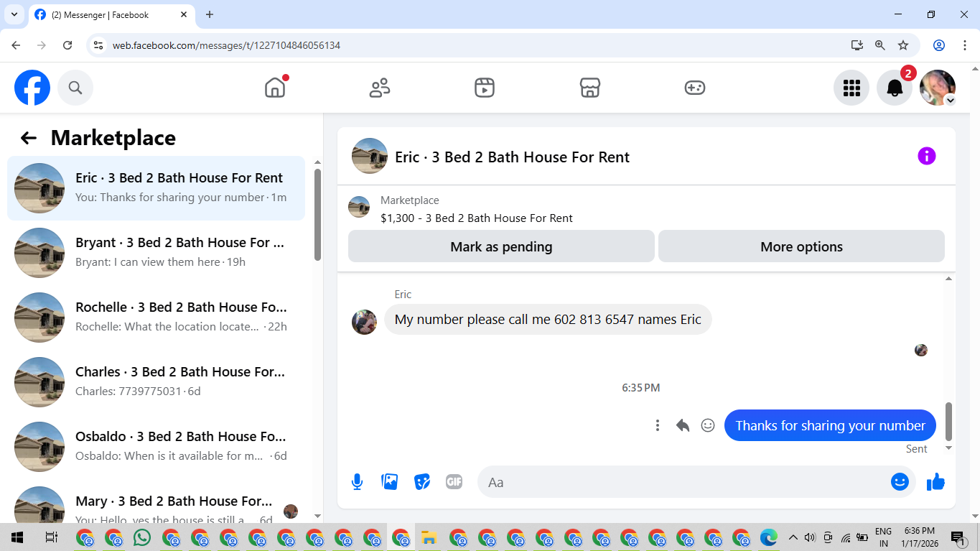This screenshot has height=551, width=980.
Task: Click the 'Thanks for sharing your number' bubble
Action: coord(830,425)
